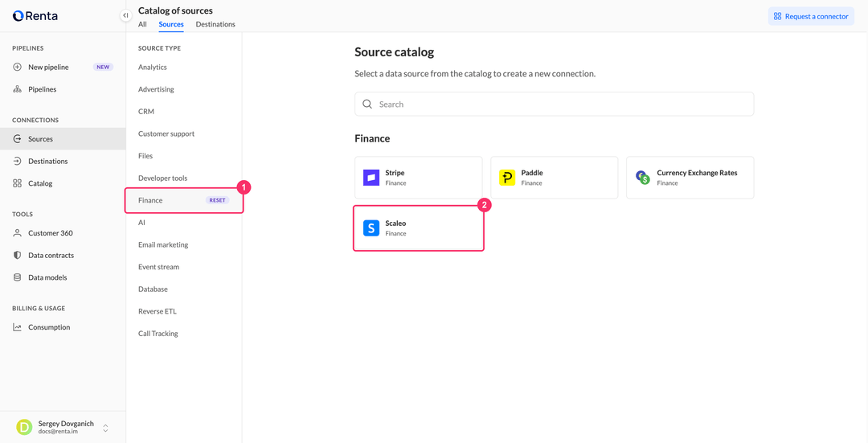Switch to the Destinations tab
This screenshot has height=443, width=868.
215,24
